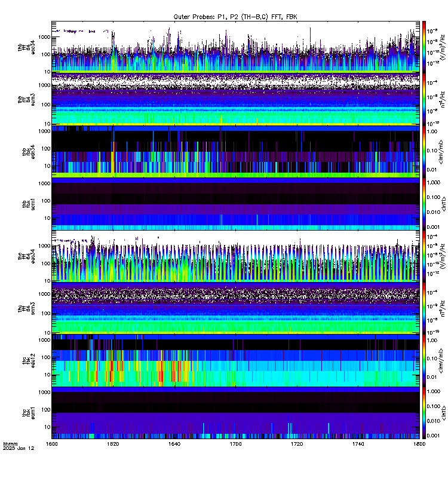Image resolution: width=448 pixels, height=478 pixels.
Task: Click the "thc fbk edc12" panel label
Action: [29, 361]
